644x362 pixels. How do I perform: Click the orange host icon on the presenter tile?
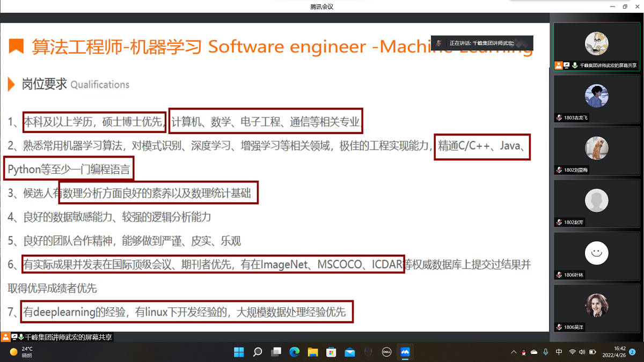(559, 65)
